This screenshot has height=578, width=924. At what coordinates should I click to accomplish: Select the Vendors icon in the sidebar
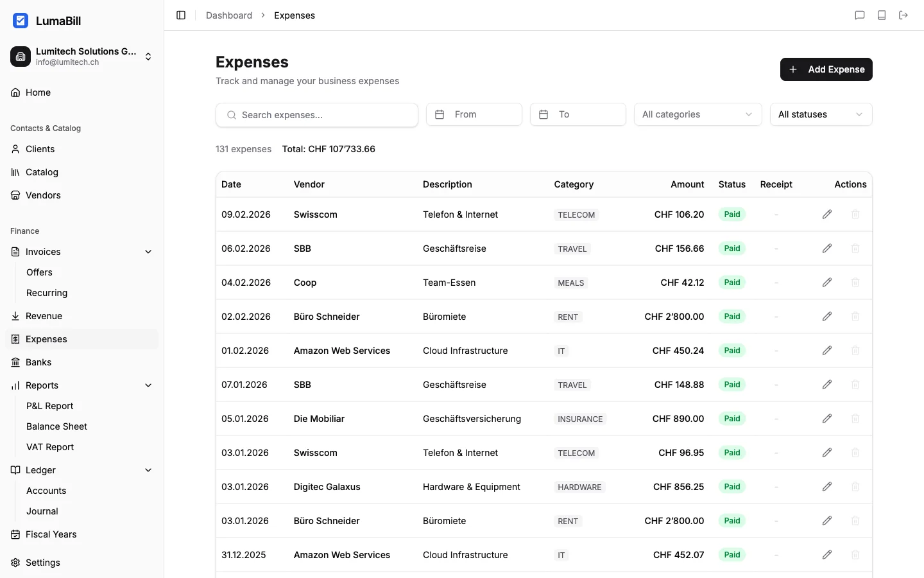15,195
